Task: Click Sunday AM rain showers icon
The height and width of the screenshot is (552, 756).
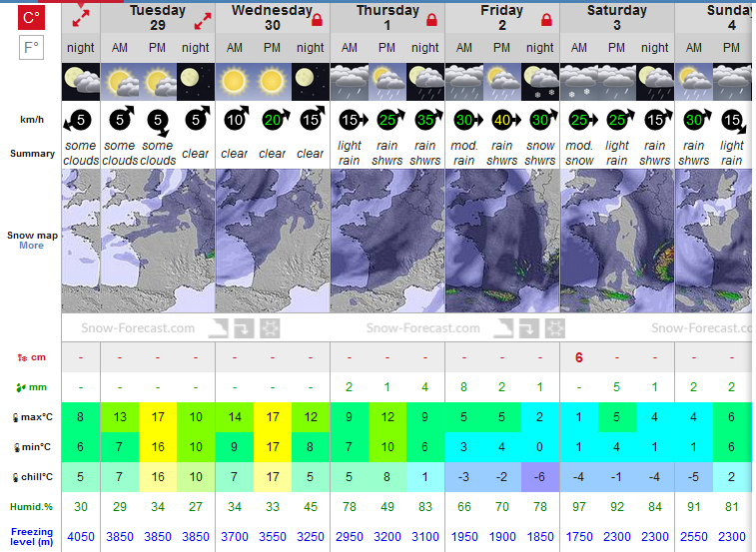Action: point(693,82)
